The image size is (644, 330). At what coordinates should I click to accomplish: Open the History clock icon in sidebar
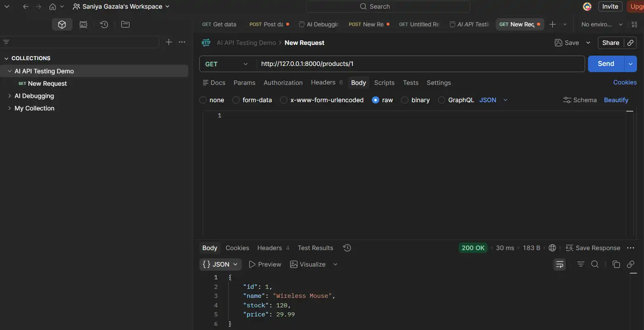(x=104, y=25)
